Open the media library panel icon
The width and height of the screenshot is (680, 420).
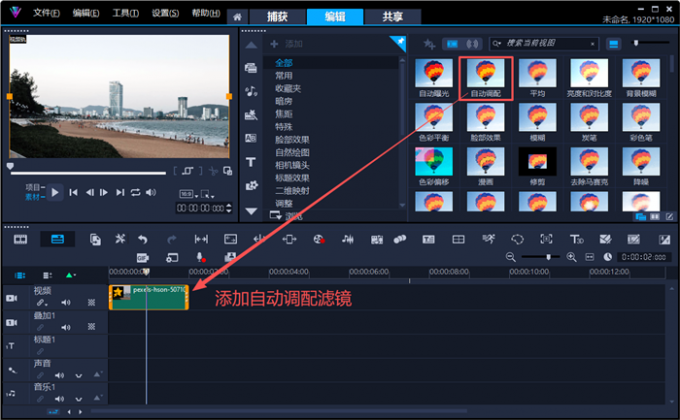(251, 68)
